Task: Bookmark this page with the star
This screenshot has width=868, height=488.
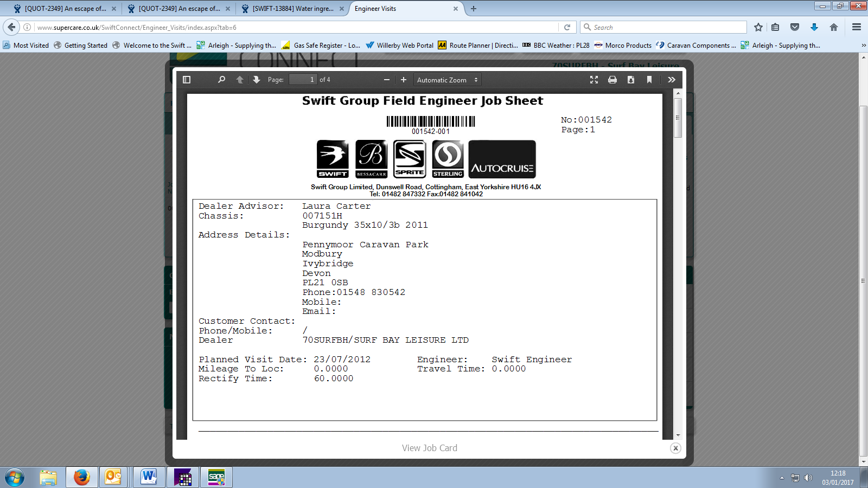Action: (x=758, y=27)
